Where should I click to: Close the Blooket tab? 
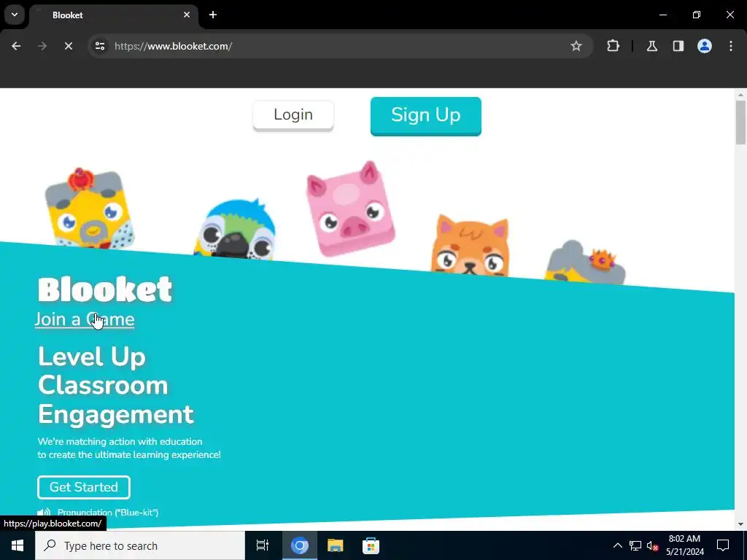(187, 15)
